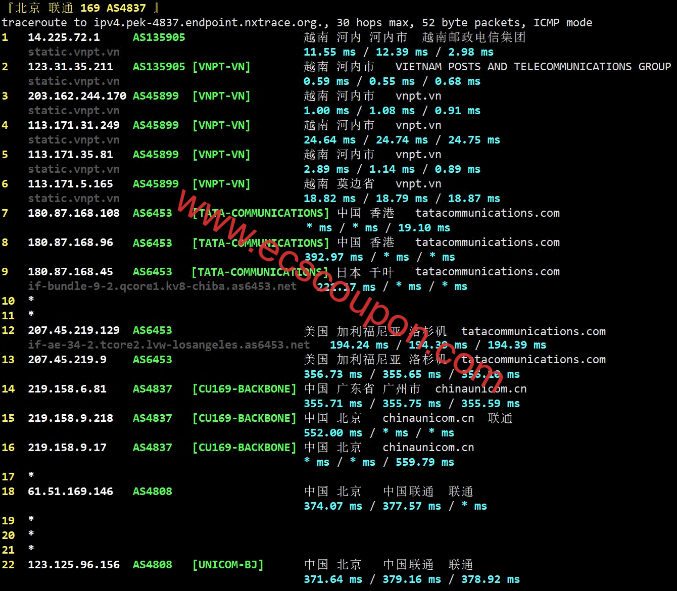
Task: Click chinaunicom.cn on hop 14 line
Action: pos(481,389)
